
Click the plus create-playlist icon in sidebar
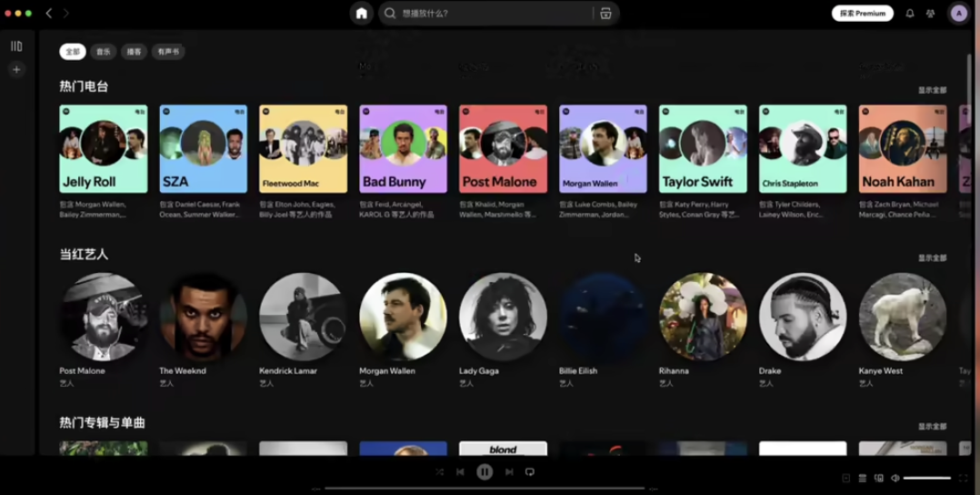[16, 69]
